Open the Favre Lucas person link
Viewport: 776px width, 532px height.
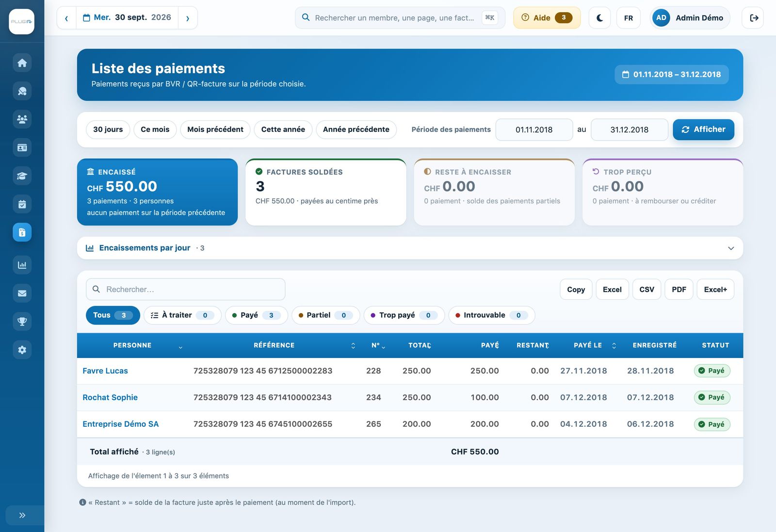click(x=105, y=371)
